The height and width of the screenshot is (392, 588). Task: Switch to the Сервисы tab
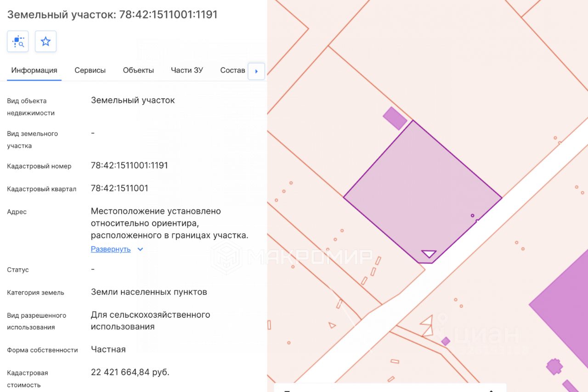click(x=90, y=70)
